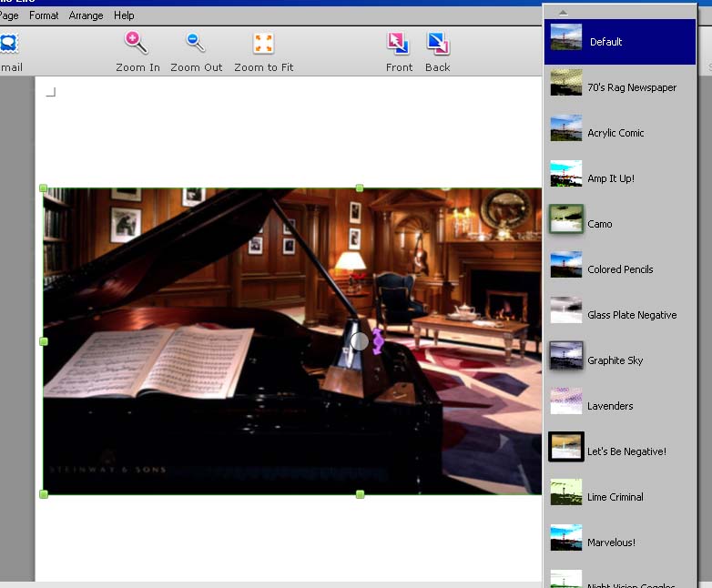Click the gray center pivot circle
This screenshot has height=588, width=712.
point(360,341)
